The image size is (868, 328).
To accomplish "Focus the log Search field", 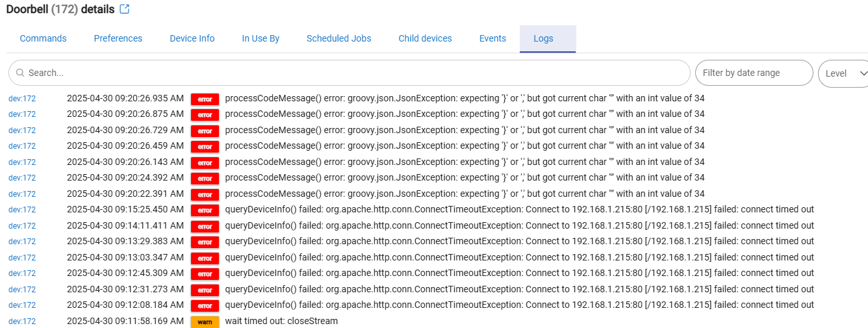I will [349, 73].
